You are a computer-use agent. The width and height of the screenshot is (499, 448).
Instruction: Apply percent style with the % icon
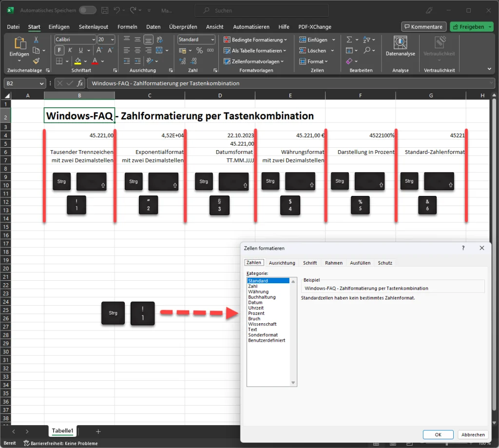click(x=199, y=50)
